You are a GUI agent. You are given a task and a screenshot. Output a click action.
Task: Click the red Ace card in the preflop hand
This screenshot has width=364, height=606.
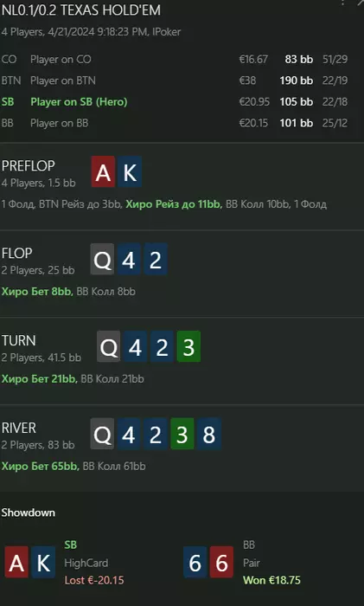click(x=103, y=172)
